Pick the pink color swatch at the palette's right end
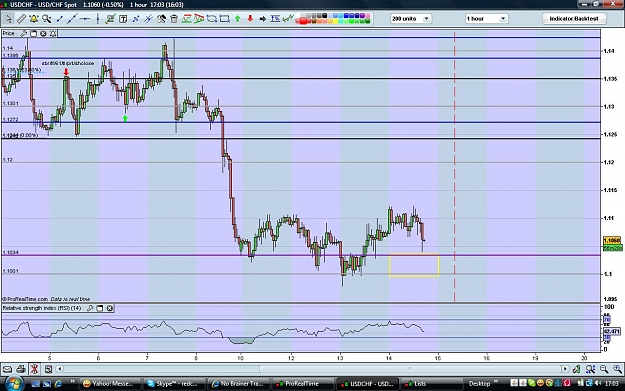This screenshot has width=625, height=391. (368, 16)
